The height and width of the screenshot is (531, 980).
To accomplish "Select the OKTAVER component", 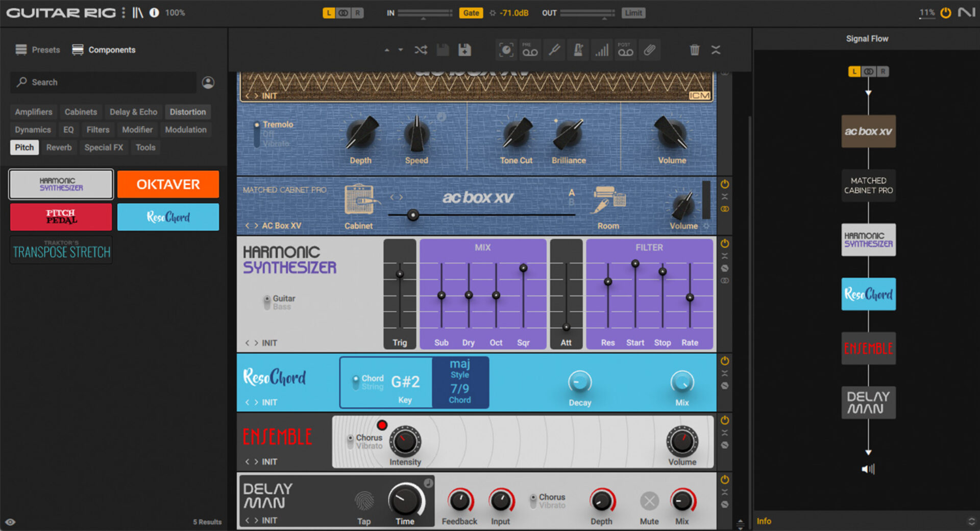I will 168,184.
